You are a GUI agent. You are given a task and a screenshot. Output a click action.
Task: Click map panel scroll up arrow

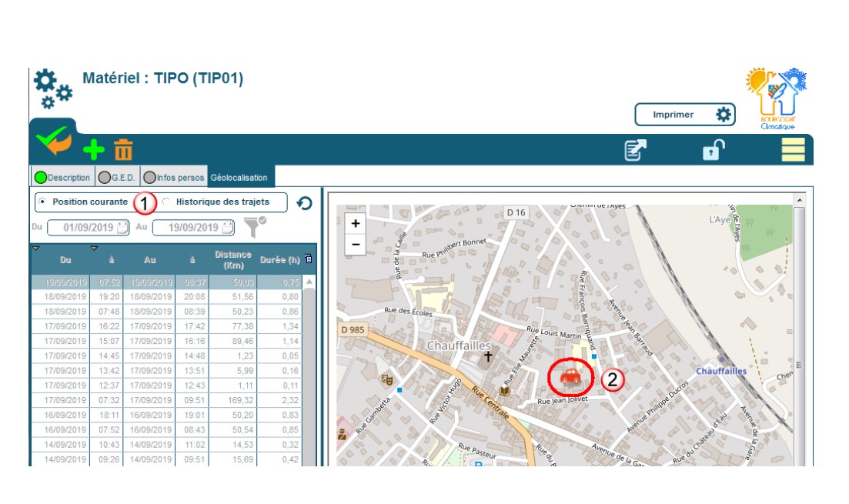click(x=800, y=200)
